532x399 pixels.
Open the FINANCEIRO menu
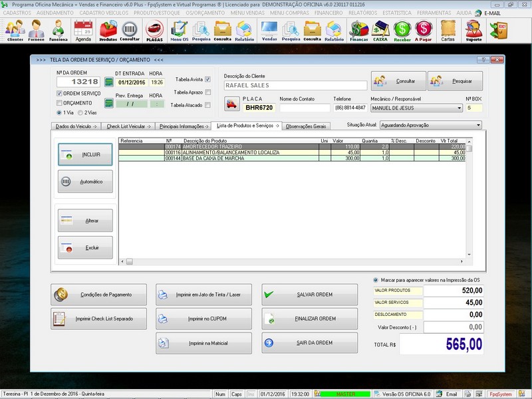click(x=329, y=13)
